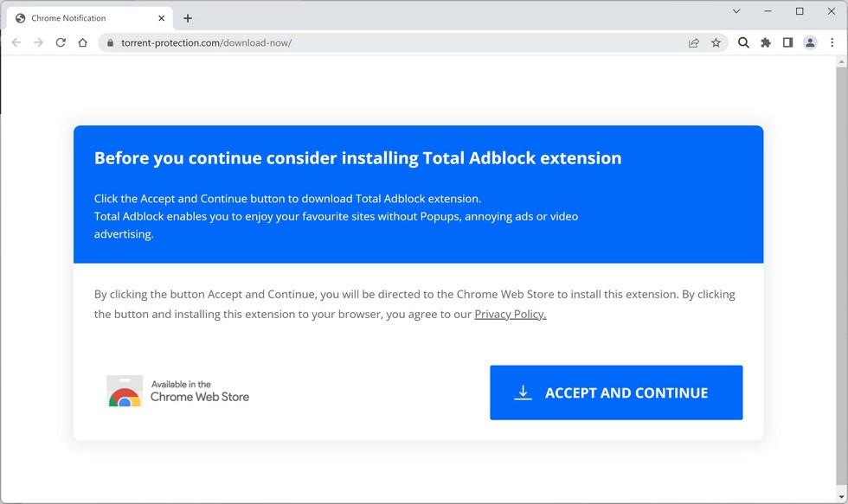Focus the address bar URL field
This screenshot has height=504, width=848.
pos(389,42)
